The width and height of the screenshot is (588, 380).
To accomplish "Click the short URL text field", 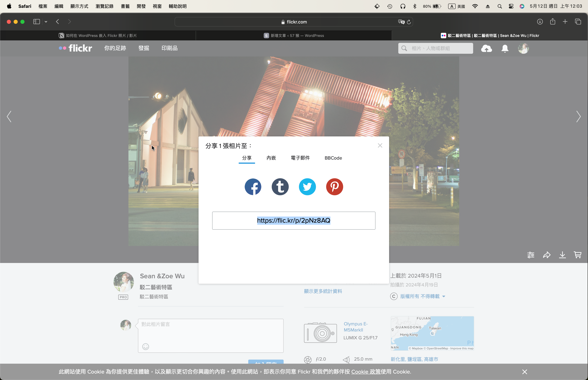I will [x=294, y=220].
